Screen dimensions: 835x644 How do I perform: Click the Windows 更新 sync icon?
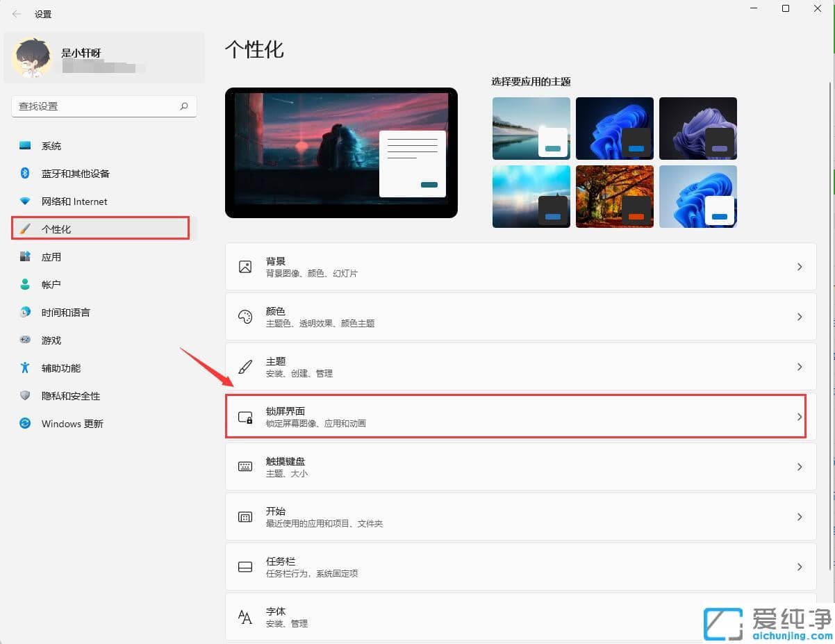[x=25, y=423]
